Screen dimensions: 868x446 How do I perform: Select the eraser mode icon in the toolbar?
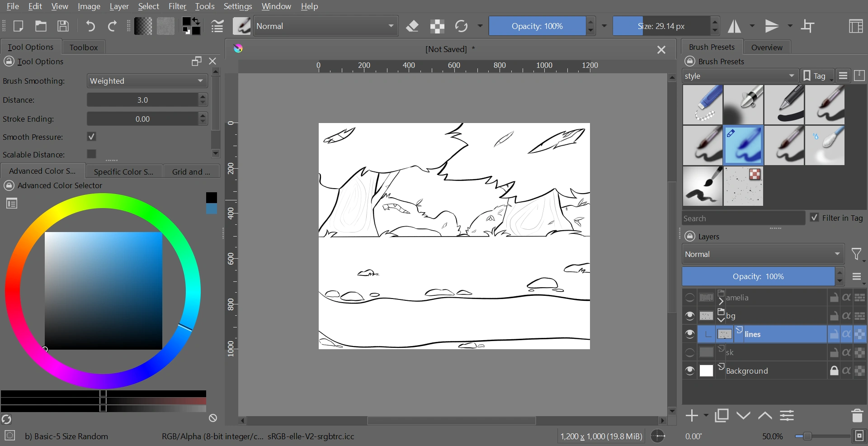pos(412,26)
